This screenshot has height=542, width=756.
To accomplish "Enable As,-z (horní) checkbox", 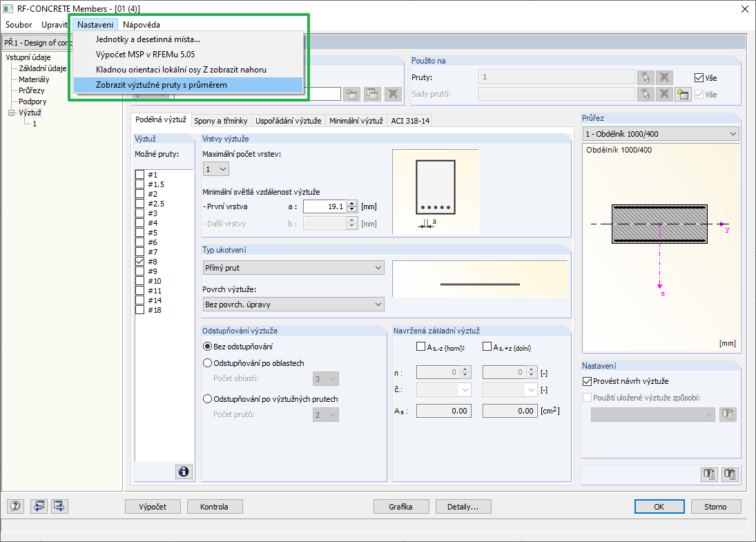I will [421, 346].
